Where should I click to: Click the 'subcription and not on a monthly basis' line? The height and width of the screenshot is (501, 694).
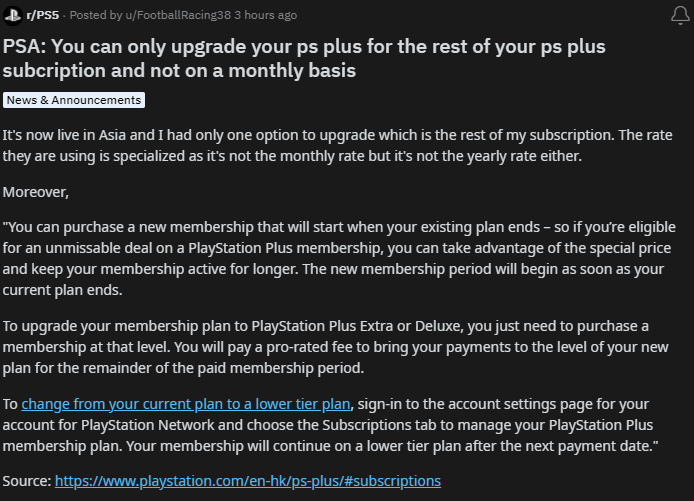click(179, 71)
